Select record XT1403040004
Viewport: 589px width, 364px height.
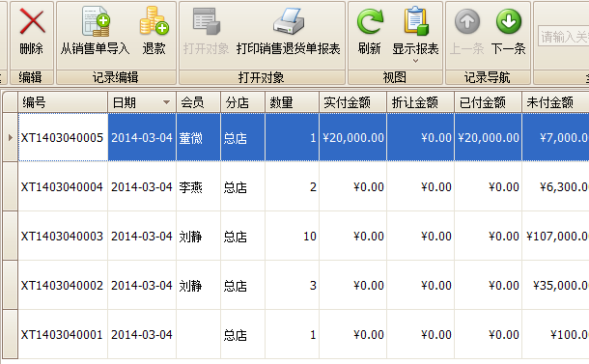[63, 186]
